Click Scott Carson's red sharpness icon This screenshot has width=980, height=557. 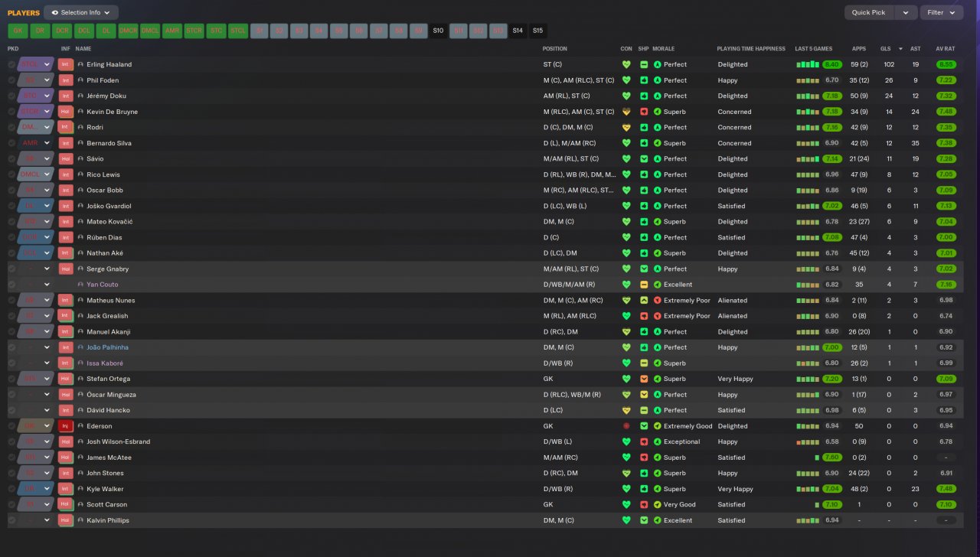click(644, 505)
